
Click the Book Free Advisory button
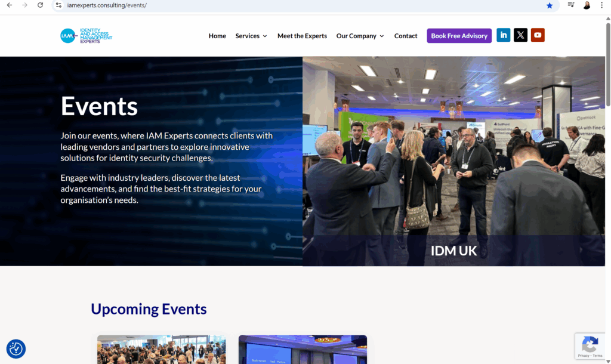tap(459, 35)
